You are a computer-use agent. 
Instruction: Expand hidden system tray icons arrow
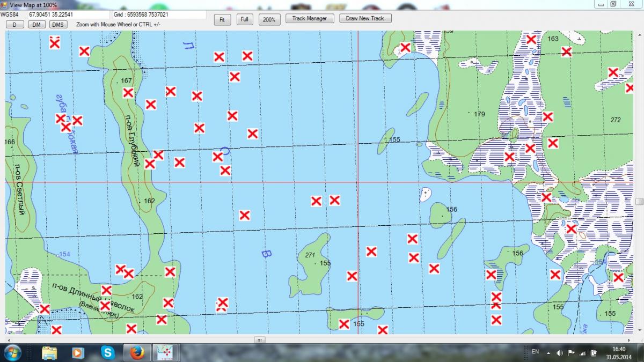[548, 352]
